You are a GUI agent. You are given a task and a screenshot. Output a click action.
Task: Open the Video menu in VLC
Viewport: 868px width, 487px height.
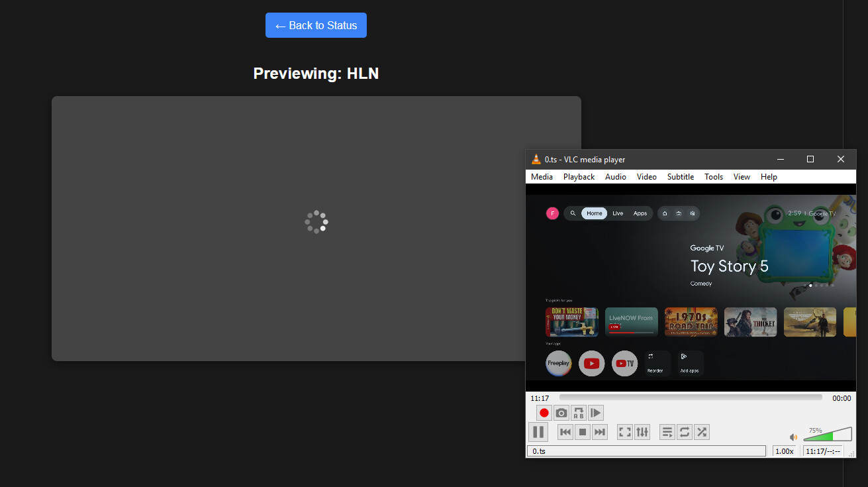[647, 177]
